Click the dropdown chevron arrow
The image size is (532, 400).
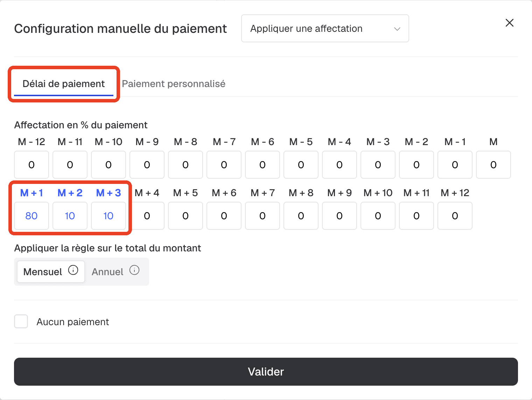397,29
